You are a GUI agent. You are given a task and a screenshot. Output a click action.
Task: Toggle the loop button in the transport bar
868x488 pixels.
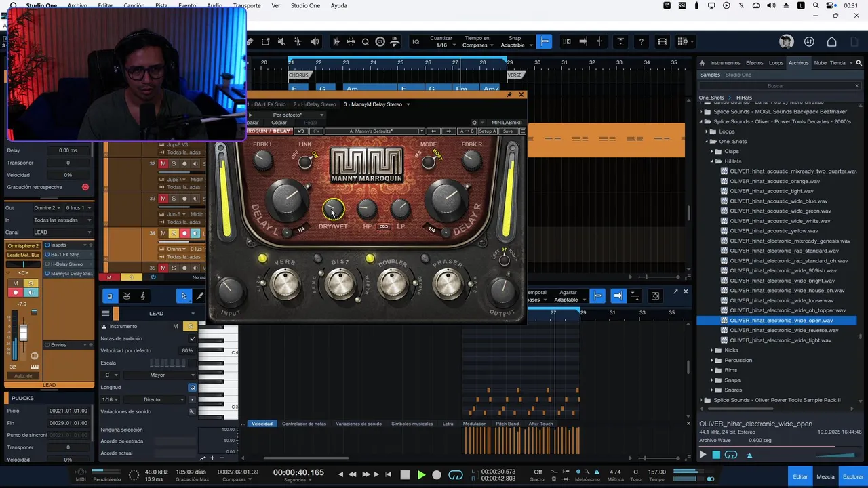pos(456,475)
